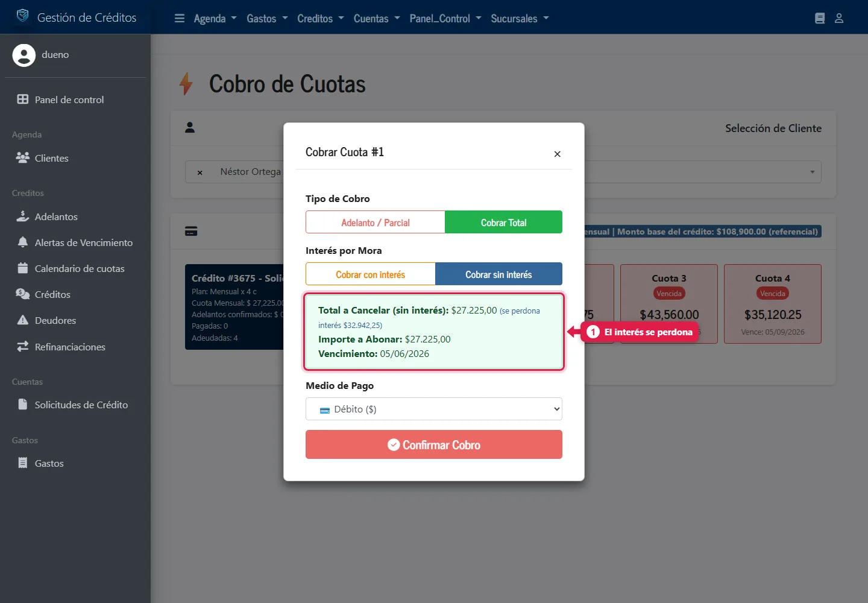Expand the client selection dropdown arrow
This screenshot has height=603, width=868.
[812, 172]
